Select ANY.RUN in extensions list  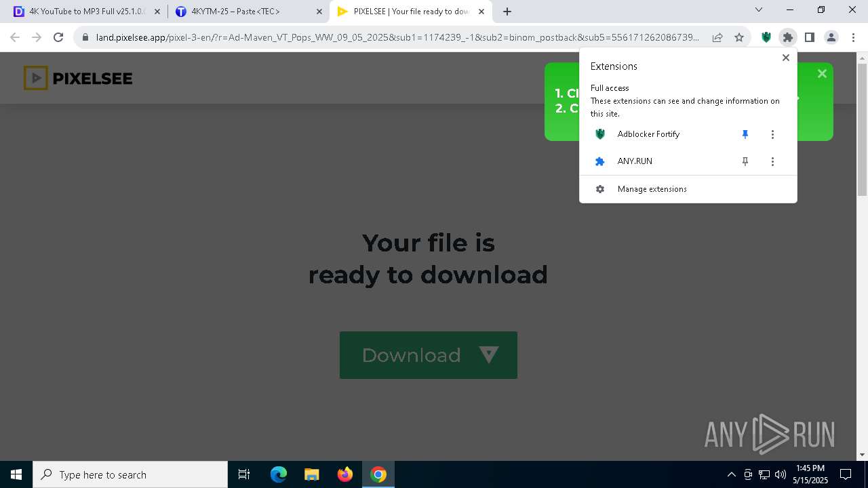(x=635, y=161)
